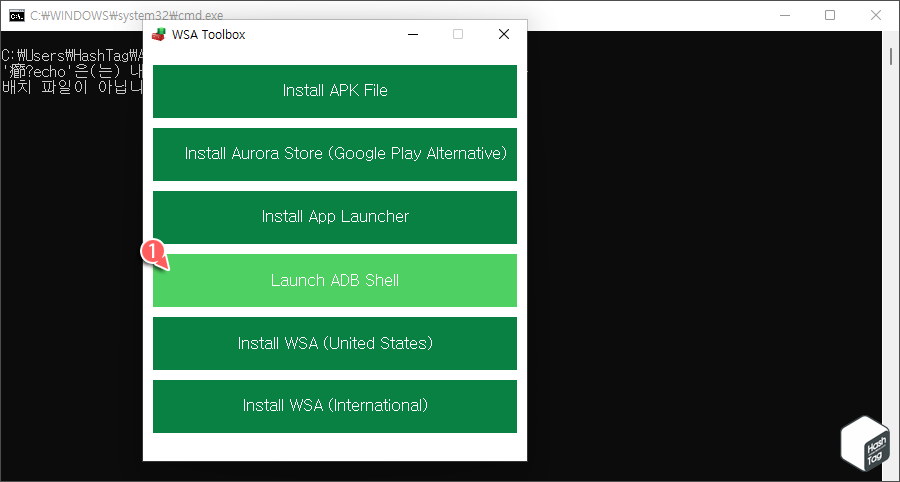
Task: Select Install WSA (International)
Action: (335, 406)
